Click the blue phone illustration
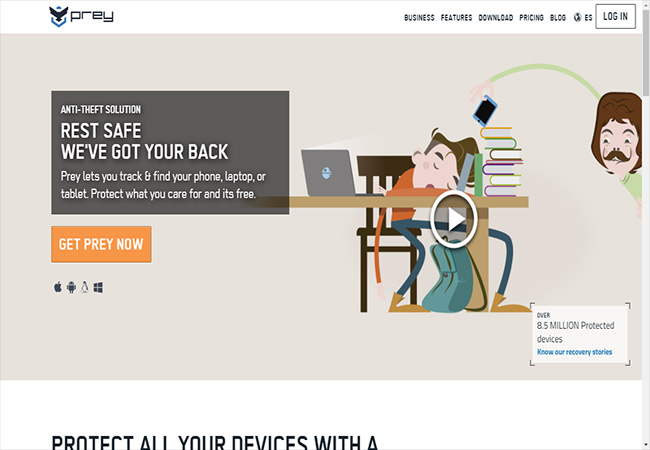 [x=485, y=111]
